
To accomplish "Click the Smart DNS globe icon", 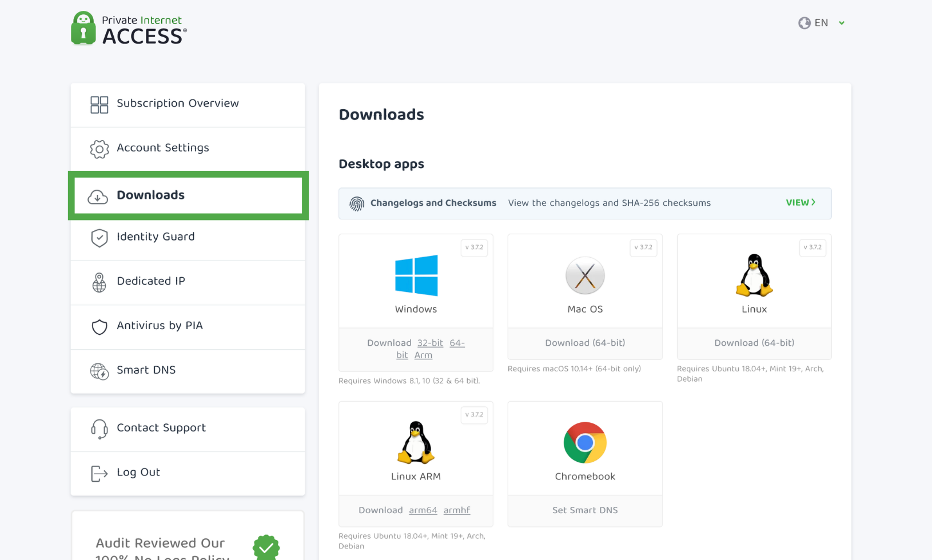I will click(x=99, y=371).
